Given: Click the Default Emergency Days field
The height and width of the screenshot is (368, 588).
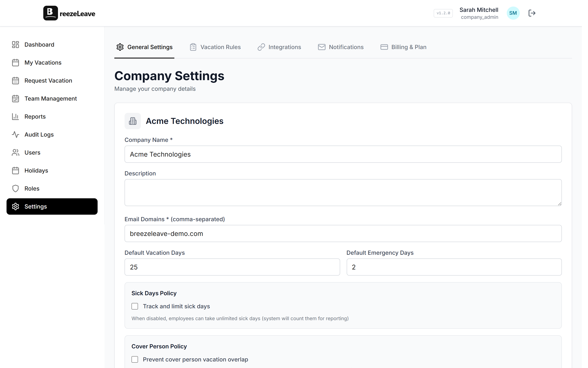Looking at the screenshot, I should (454, 267).
